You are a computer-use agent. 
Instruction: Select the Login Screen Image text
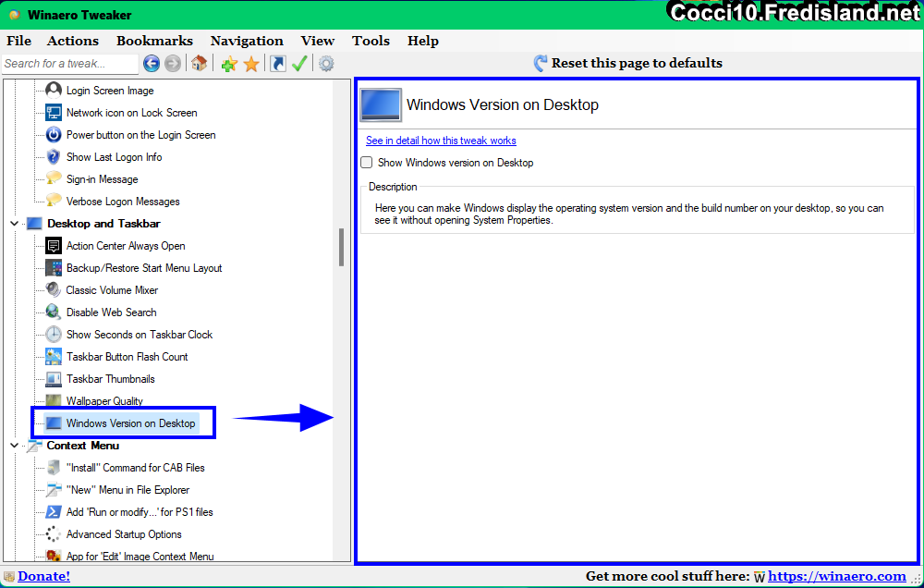pos(110,91)
